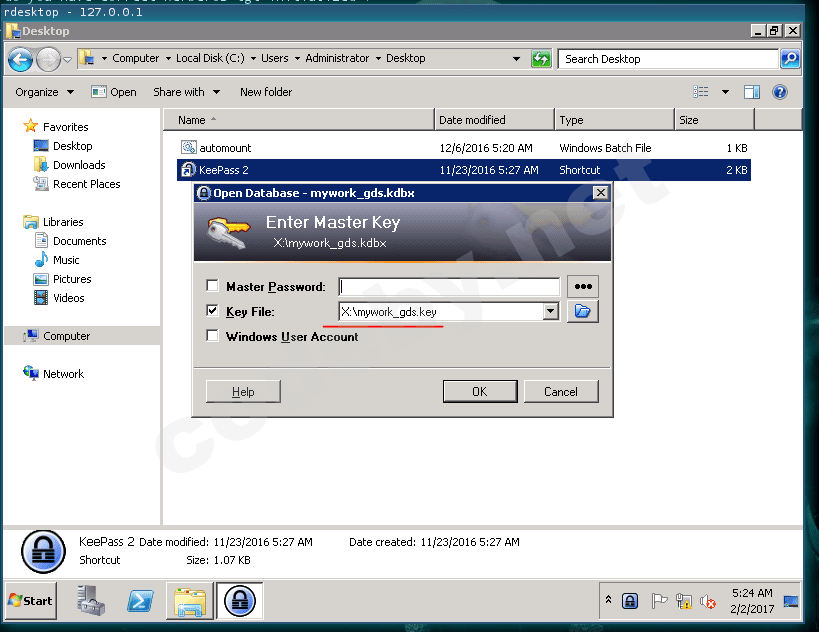Sort by the Name column header
The height and width of the screenshot is (632, 819).
299,120
